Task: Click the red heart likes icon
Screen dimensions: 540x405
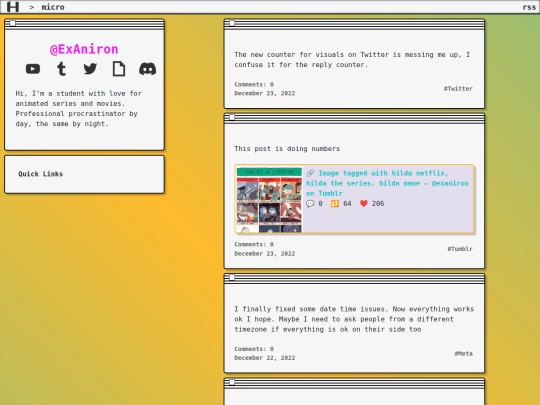Action: coord(364,204)
